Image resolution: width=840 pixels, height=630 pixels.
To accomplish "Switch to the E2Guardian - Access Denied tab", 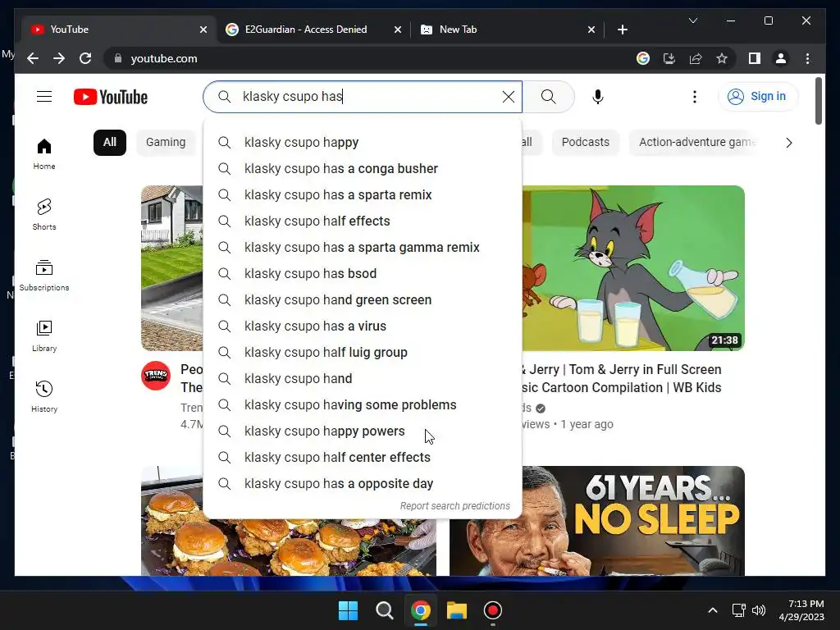I will click(305, 30).
